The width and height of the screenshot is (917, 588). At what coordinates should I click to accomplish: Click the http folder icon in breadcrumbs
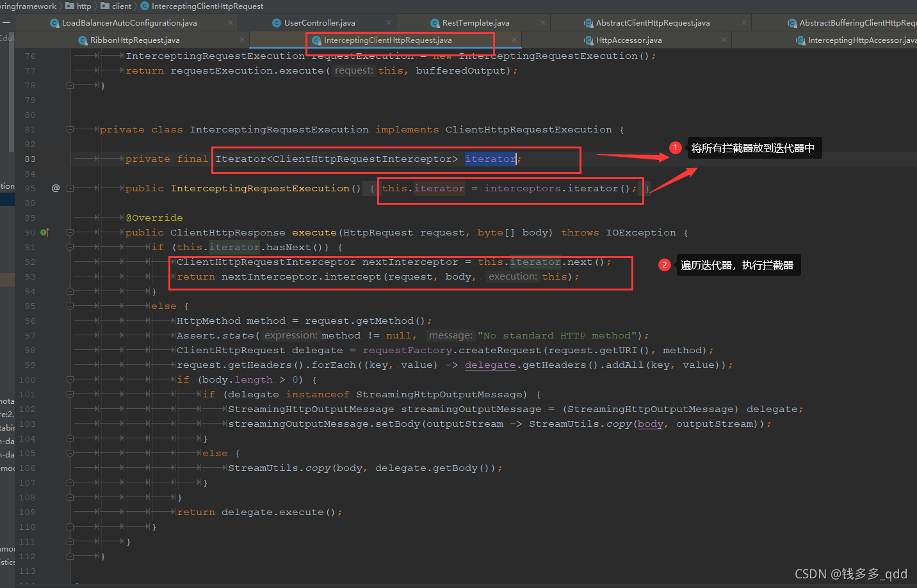pos(70,6)
